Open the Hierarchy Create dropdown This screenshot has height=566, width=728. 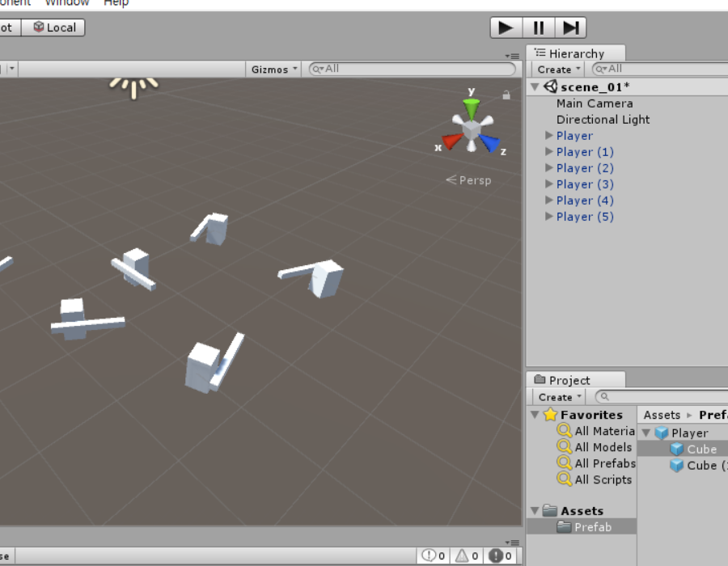pyautogui.click(x=558, y=69)
